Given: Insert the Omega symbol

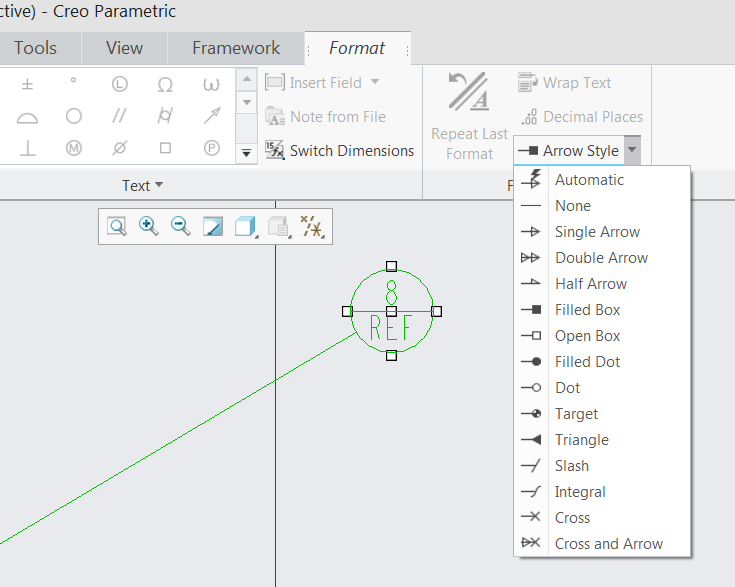Looking at the screenshot, I should tap(165, 85).
